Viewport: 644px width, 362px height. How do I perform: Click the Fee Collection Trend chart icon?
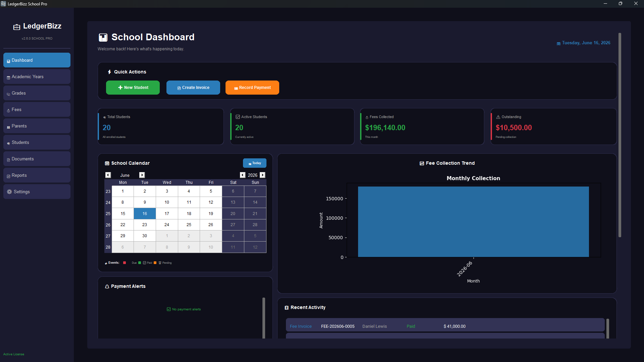pyautogui.click(x=422, y=163)
